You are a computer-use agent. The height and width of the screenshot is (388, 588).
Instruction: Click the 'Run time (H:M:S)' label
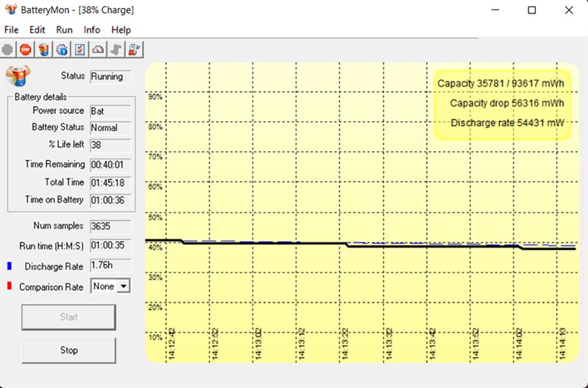51,246
